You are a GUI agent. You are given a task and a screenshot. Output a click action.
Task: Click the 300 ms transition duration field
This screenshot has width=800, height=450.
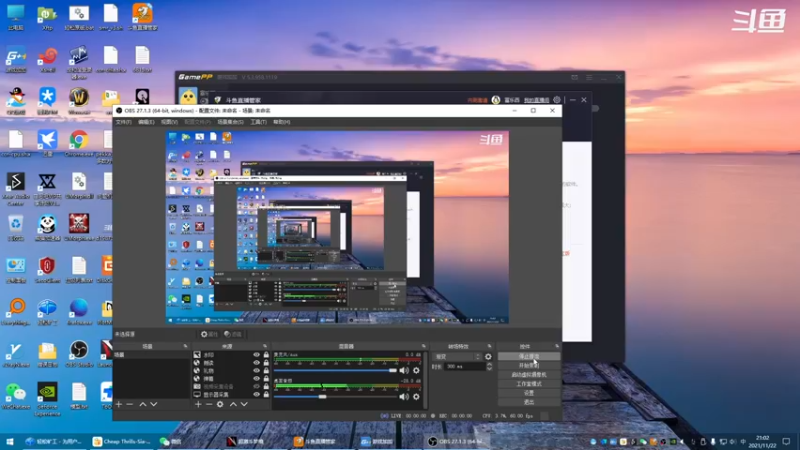(464, 366)
